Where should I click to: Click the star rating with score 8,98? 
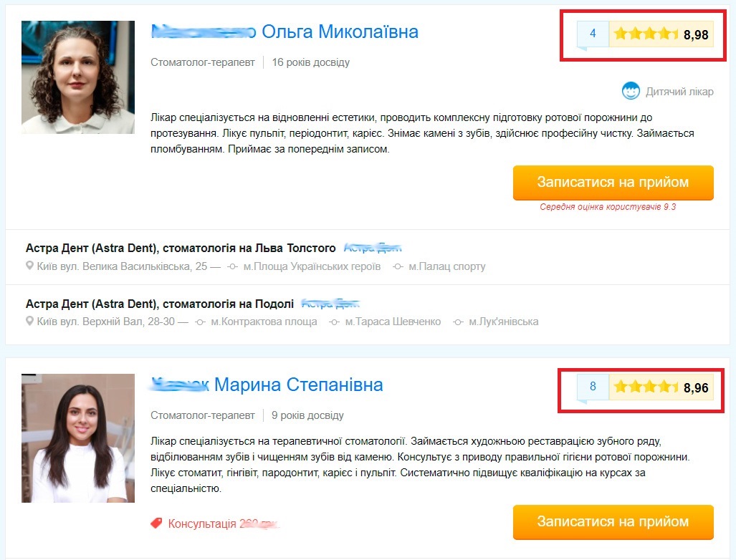click(661, 34)
